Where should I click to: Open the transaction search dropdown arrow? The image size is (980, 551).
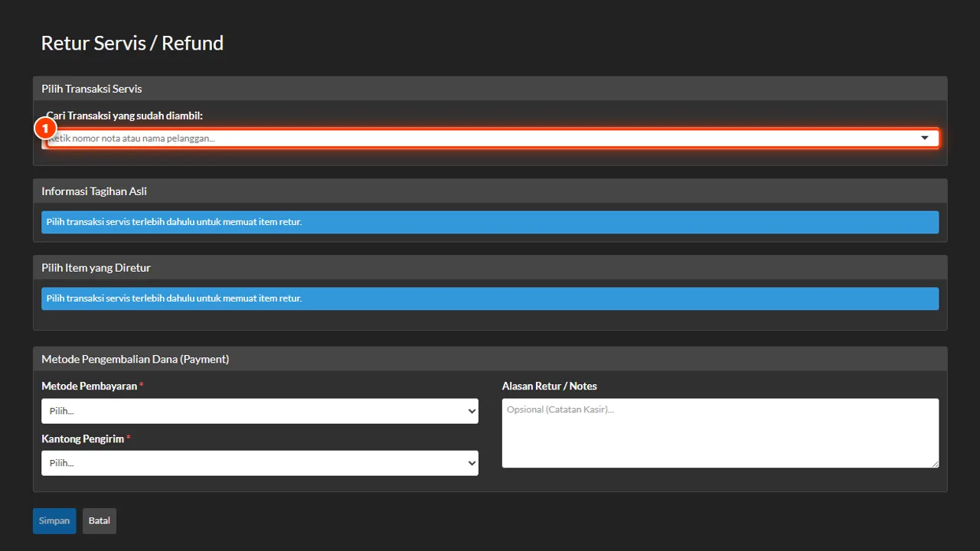925,139
